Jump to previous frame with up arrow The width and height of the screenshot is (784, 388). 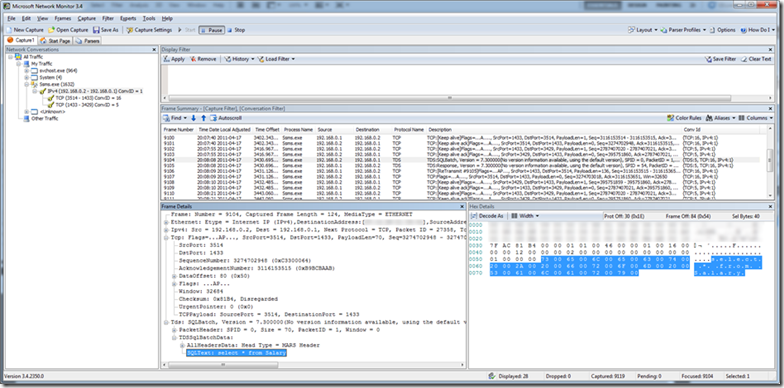pyautogui.click(x=203, y=118)
